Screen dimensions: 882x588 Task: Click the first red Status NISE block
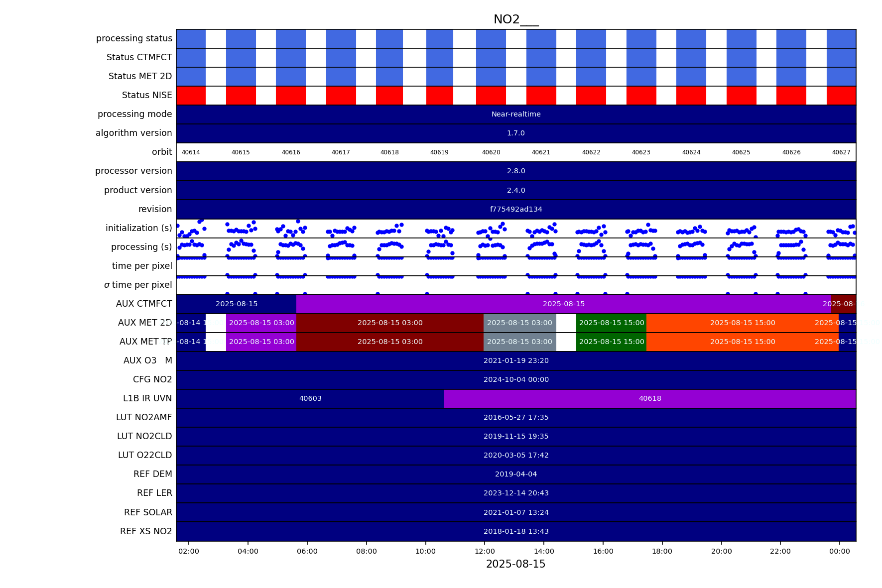click(191, 96)
